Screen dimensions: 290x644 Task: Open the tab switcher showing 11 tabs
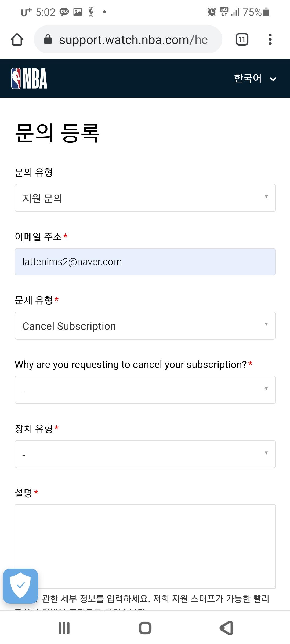[242, 39]
